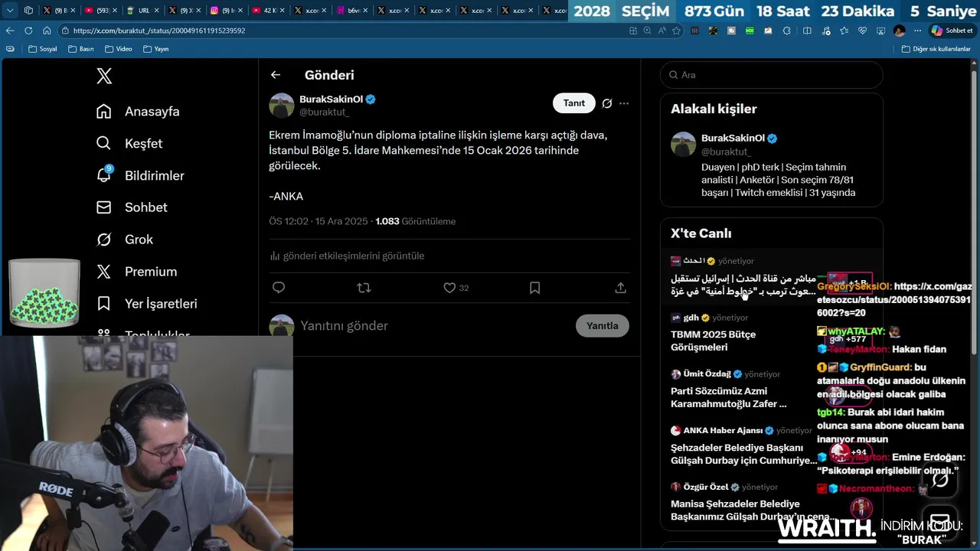Open Premium in the sidebar
Viewport: 980px width, 551px height.
point(136,272)
